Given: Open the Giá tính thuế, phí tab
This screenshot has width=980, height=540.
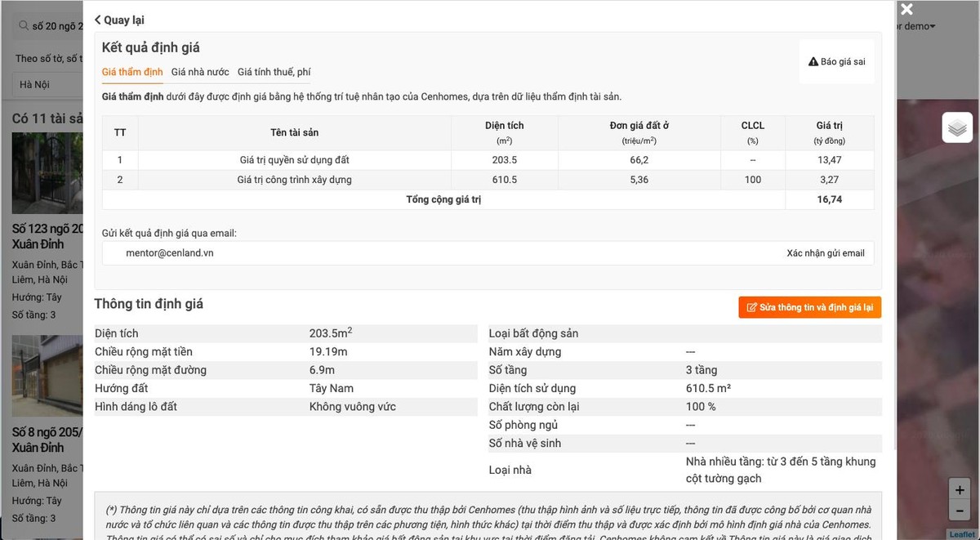Looking at the screenshot, I should pyautogui.click(x=273, y=72).
